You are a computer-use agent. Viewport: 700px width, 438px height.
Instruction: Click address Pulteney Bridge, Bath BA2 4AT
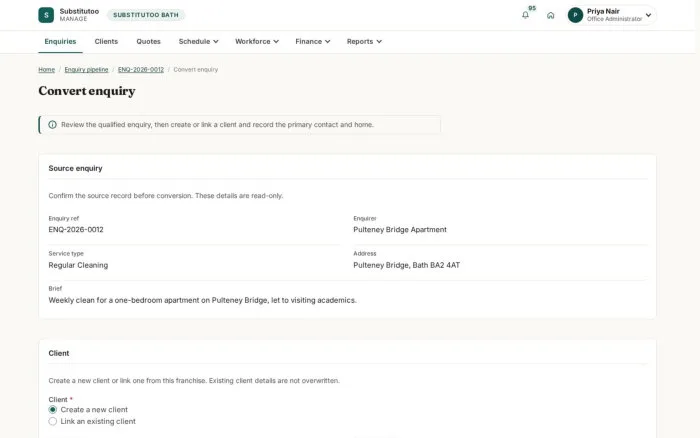[406, 265]
